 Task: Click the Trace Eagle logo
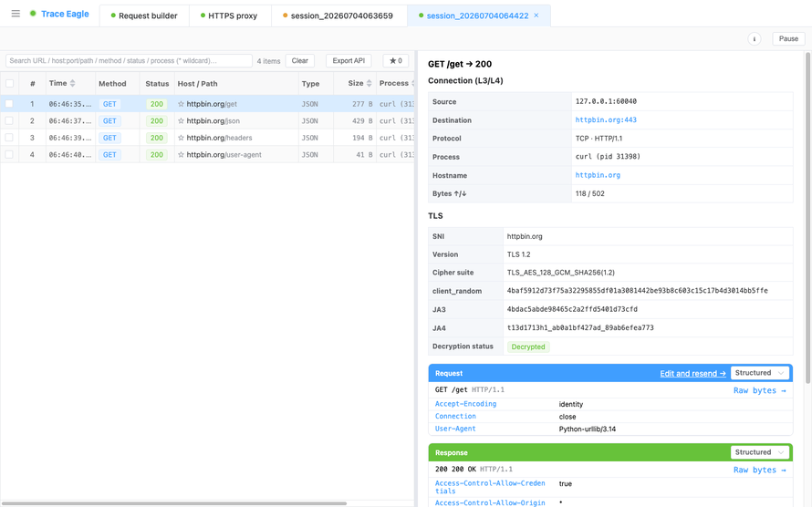click(x=59, y=14)
